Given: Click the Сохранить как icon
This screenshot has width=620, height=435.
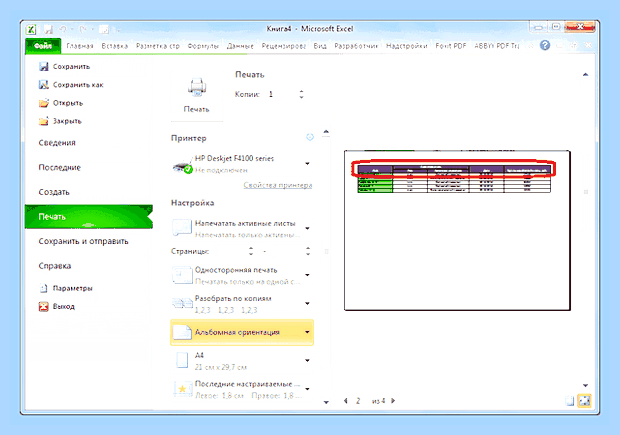Looking at the screenshot, I should (43, 85).
